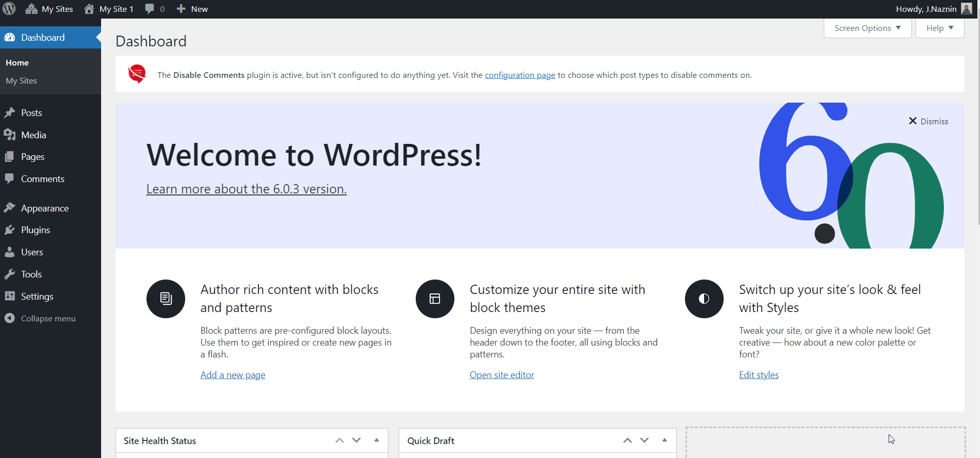
Task: Click the block themes layout icon
Action: coord(435,299)
